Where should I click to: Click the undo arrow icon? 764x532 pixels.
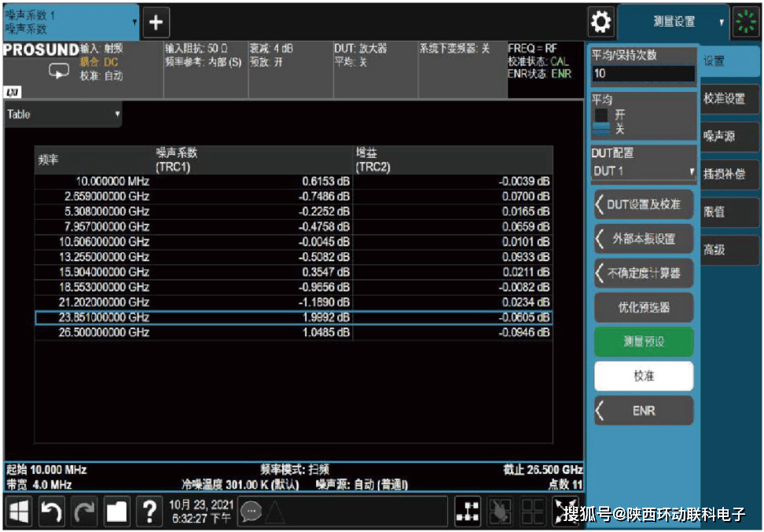(52, 512)
